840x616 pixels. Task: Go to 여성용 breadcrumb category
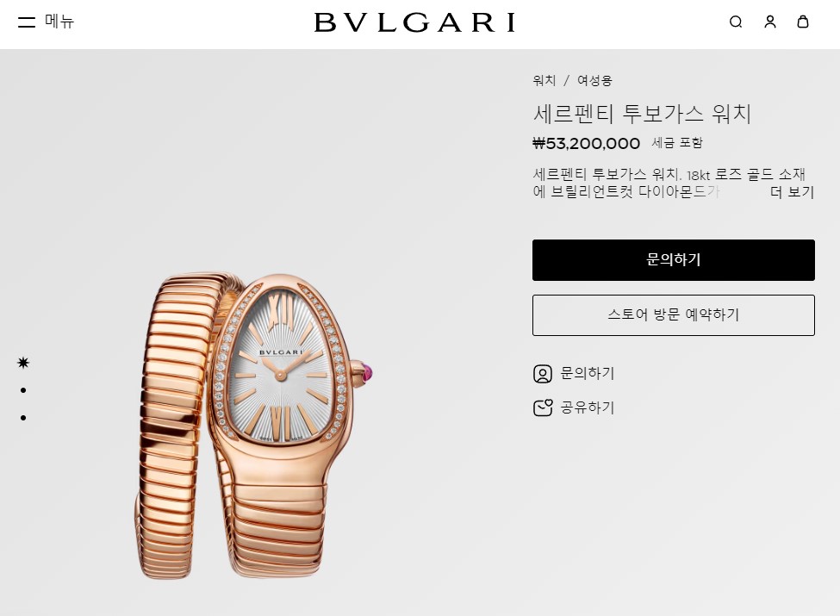point(594,80)
